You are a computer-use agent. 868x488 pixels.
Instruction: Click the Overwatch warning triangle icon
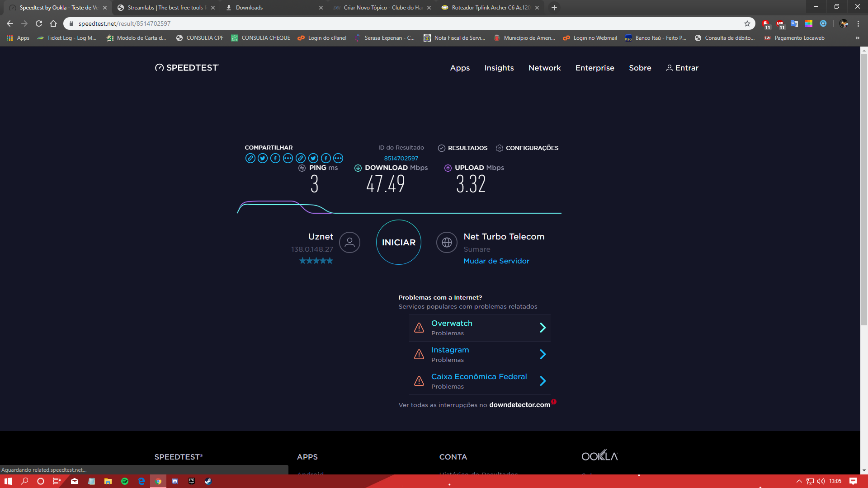(419, 328)
